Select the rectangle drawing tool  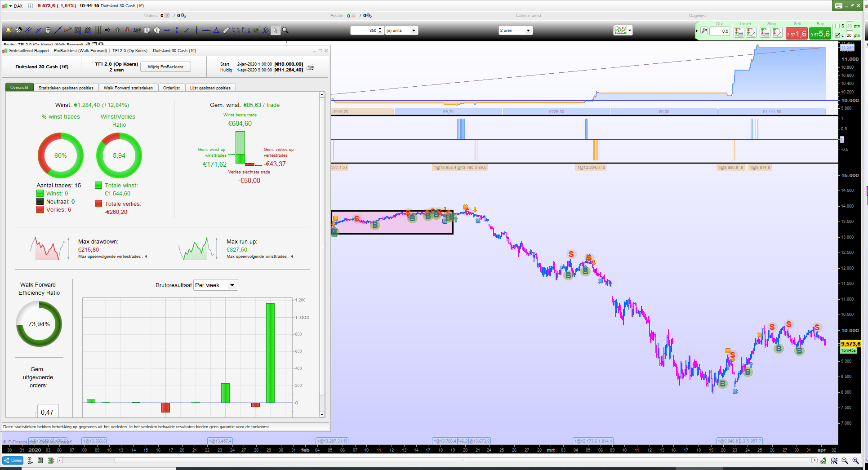pyautogui.click(x=246, y=31)
